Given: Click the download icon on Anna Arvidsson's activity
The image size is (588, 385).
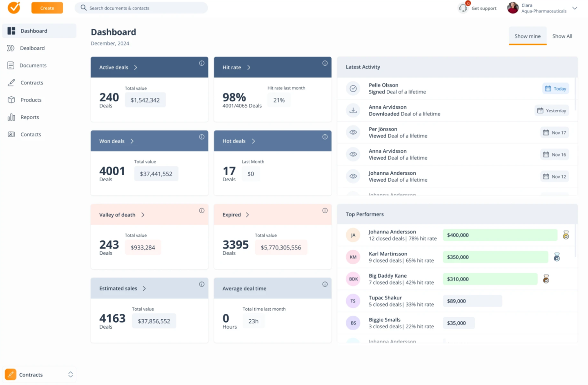Looking at the screenshot, I should 353,110.
